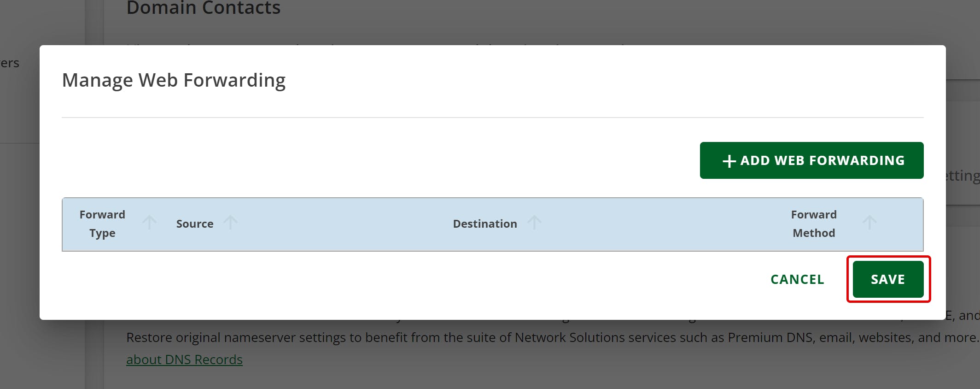The height and width of the screenshot is (389, 980).
Task: Click the partially hidden sidebar item ending in 'ers'
Action: click(10, 63)
